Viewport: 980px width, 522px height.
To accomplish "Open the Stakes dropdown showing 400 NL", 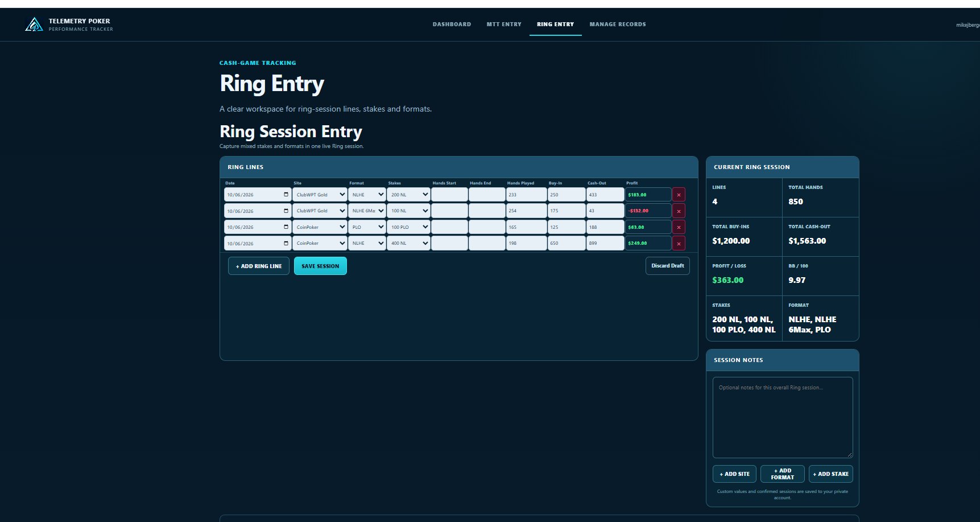I will [x=408, y=243].
